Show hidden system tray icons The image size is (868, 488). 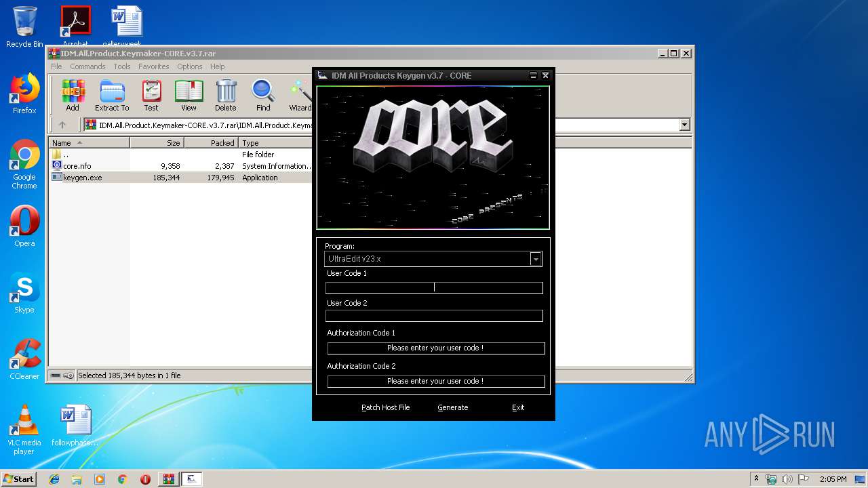[756, 479]
